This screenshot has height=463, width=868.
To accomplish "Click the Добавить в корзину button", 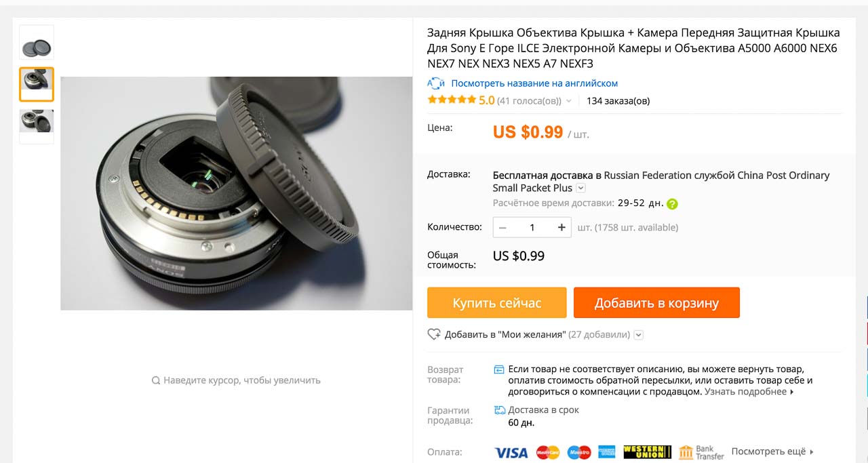I will [656, 303].
